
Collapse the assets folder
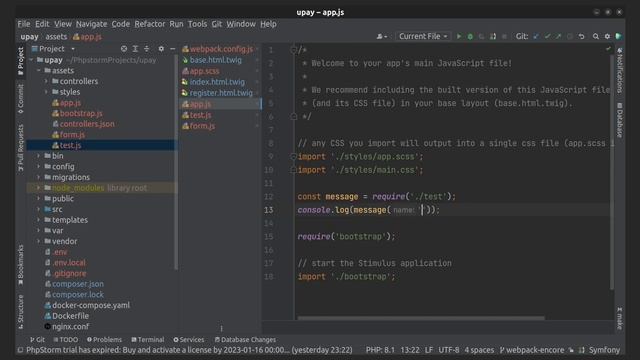click(39, 71)
